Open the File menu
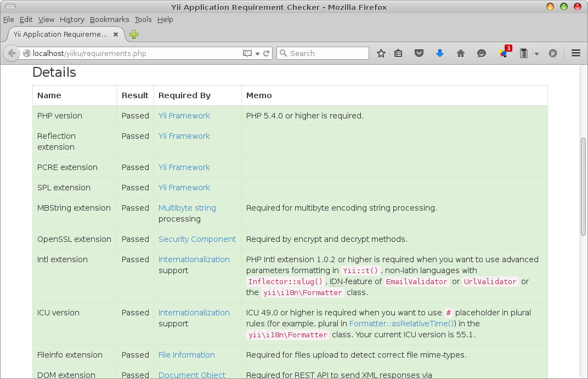 point(9,20)
